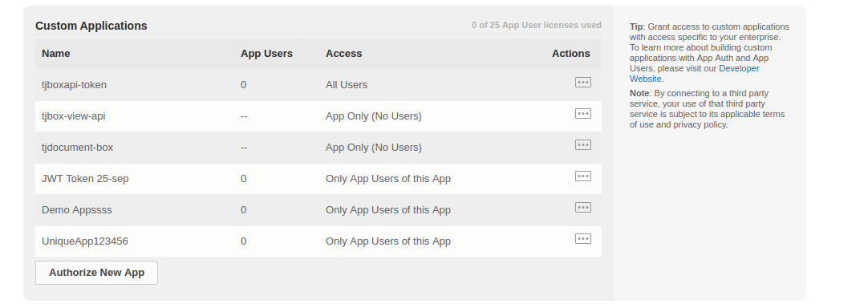This screenshot has width=868, height=304.
Task: Open actions menu for Demo Appssss
Action: pyautogui.click(x=583, y=208)
